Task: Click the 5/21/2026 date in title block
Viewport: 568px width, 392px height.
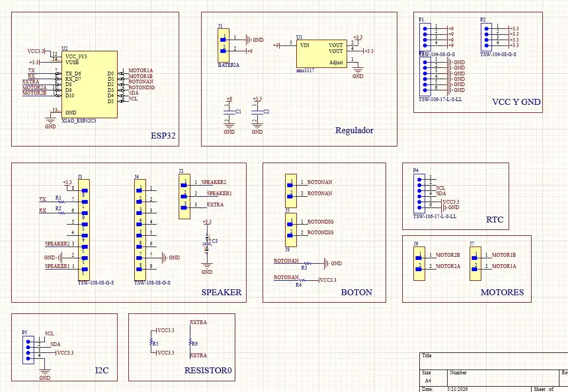Action: point(457,389)
